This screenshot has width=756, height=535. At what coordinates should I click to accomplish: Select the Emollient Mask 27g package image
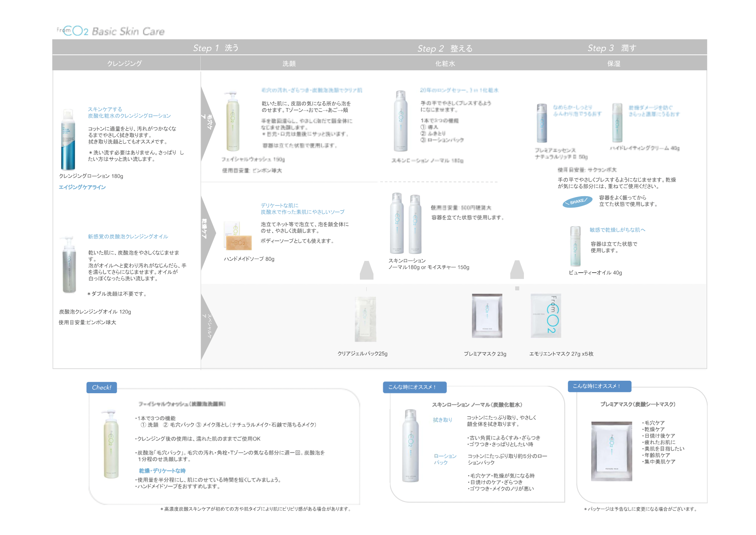[x=546, y=315]
